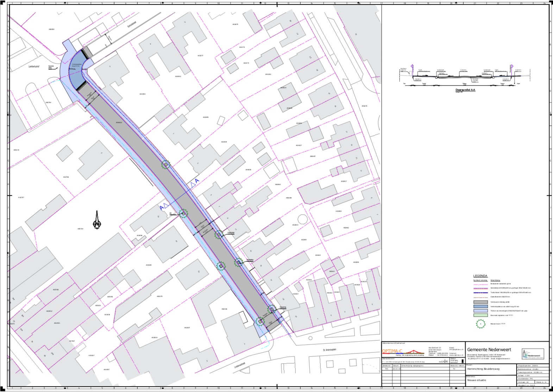Click the grey asphalt swatch in the legend
Image resolution: width=553 pixels, height=392 pixels.
[x=480, y=302]
